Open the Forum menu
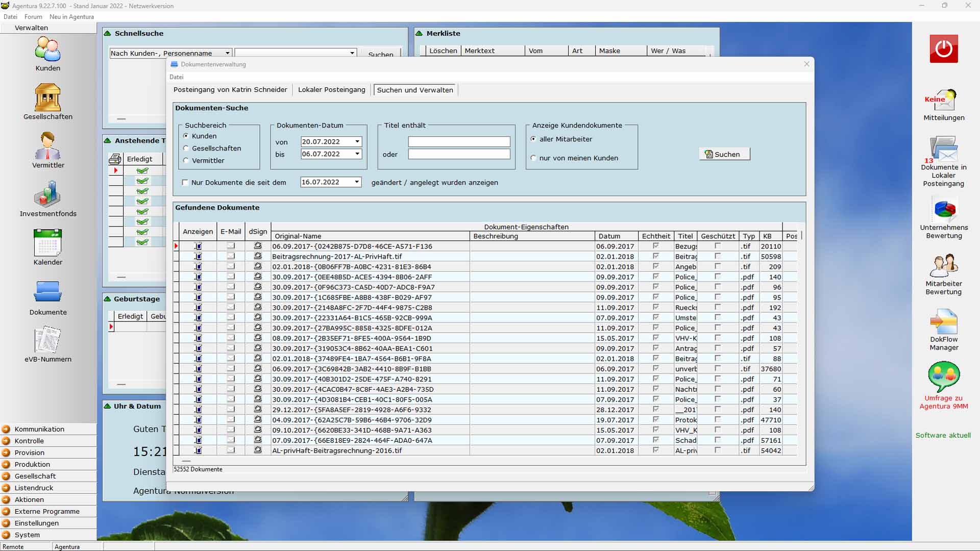Image resolution: width=980 pixels, height=551 pixels. point(33,17)
